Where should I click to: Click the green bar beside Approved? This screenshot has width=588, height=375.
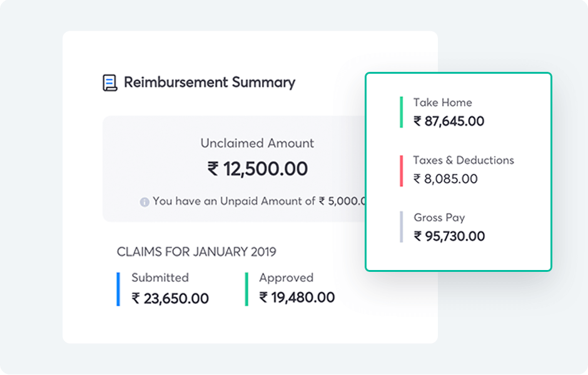(x=246, y=289)
